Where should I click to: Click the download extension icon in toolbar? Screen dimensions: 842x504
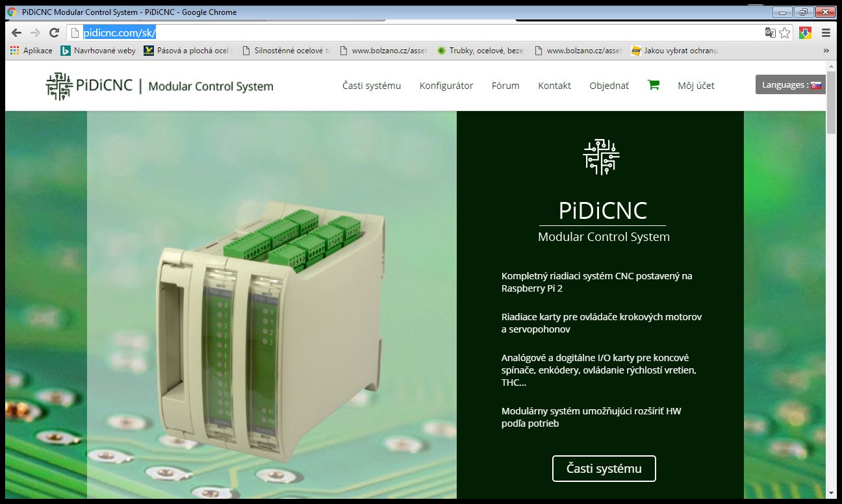[805, 33]
